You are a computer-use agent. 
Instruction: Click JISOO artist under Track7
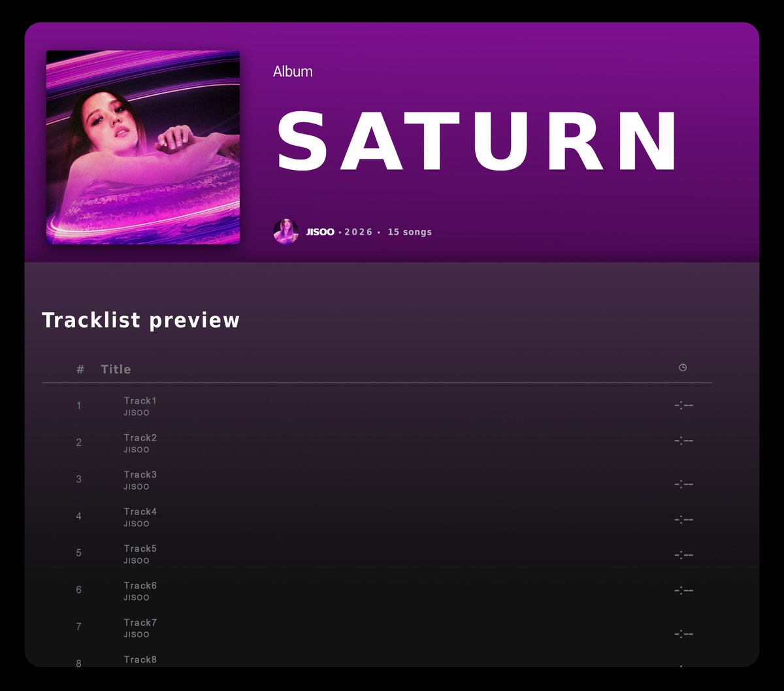[x=137, y=635]
